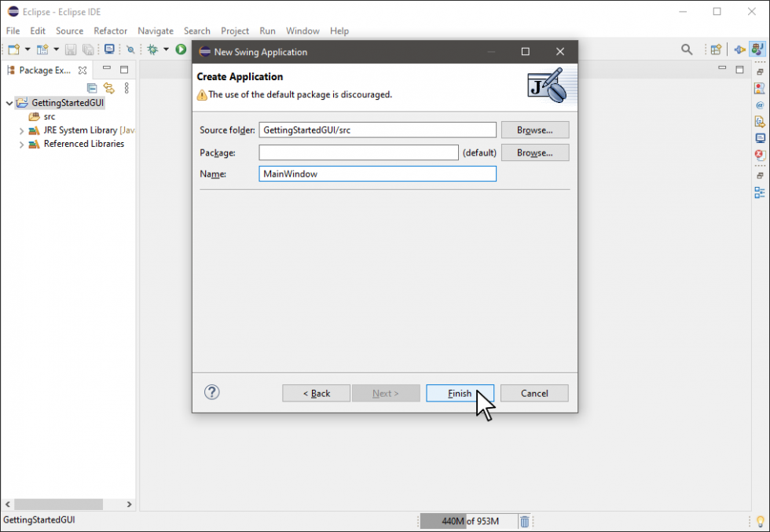
Task: Expand the Referenced Libraries node
Action: point(21,145)
